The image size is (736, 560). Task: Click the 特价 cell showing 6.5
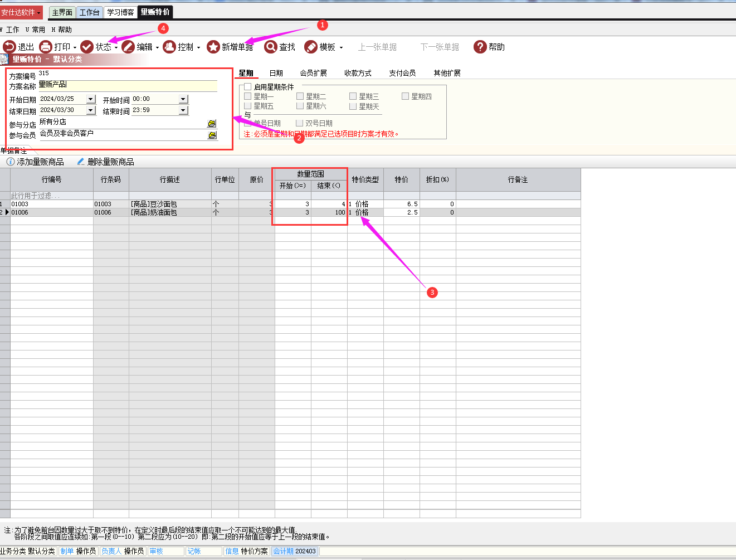[402, 204]
